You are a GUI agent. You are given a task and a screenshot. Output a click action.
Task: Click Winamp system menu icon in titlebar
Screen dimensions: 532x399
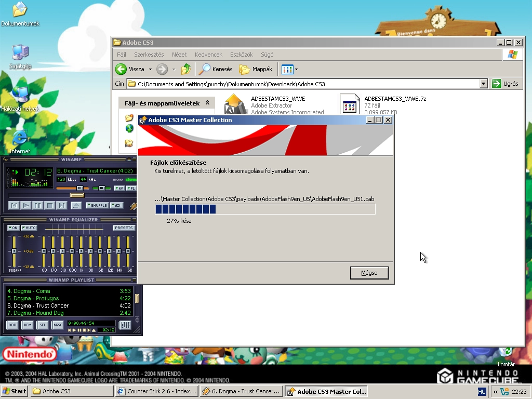(x=5, y=159)
